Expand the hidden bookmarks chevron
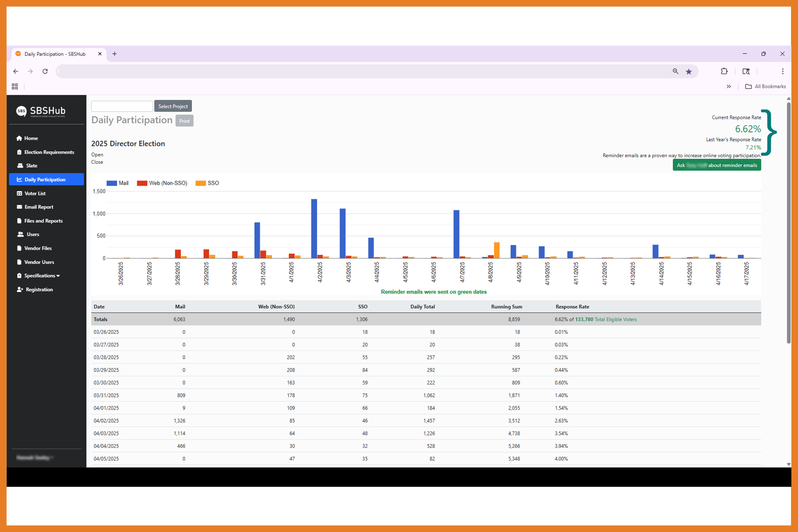This screenshot has width=798, height=532. point(729,86)
